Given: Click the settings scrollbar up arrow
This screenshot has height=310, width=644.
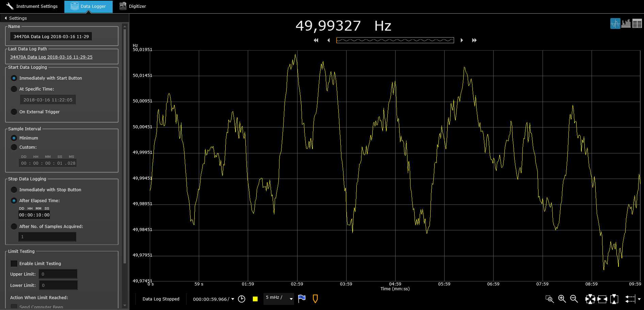Looking at the screenshot, I should [x=125, y=26].
